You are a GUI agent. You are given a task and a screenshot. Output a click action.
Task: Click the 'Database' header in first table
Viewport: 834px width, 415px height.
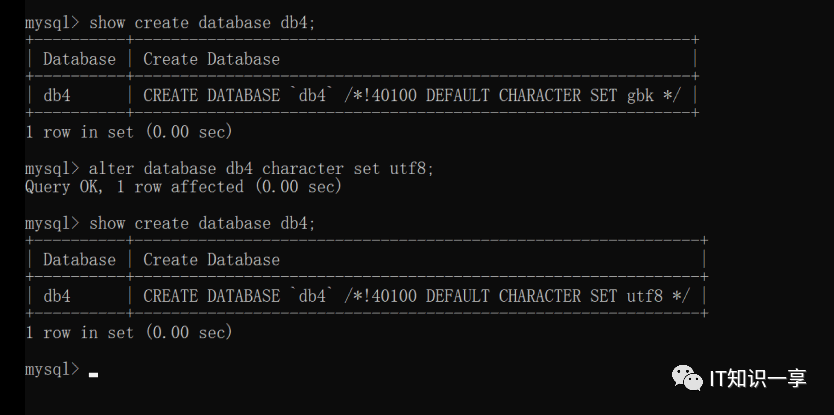79,59
